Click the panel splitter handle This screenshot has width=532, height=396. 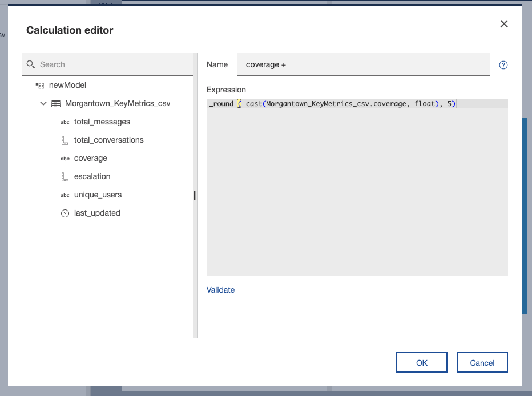pos(195,195)
